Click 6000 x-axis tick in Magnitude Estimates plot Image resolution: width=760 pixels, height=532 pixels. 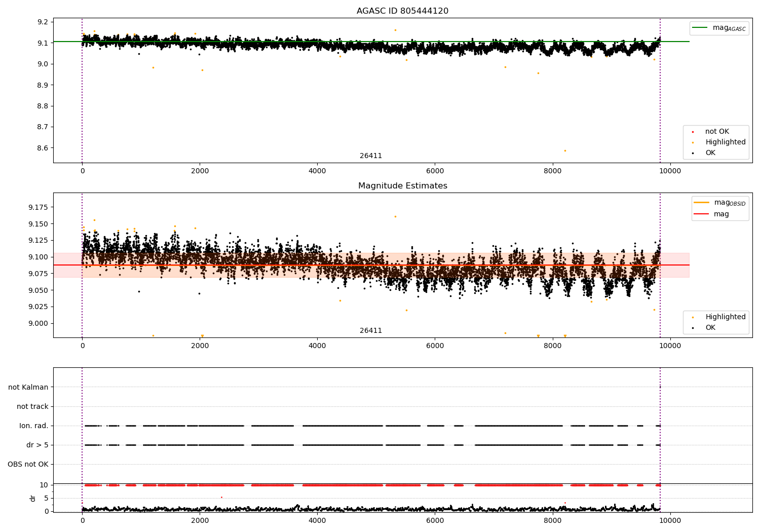coord(435,346)
